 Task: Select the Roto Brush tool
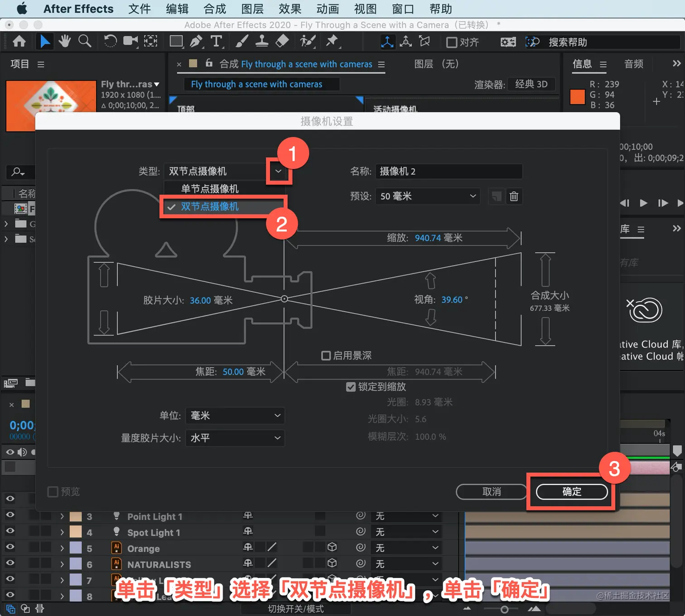tap(308, 41)
